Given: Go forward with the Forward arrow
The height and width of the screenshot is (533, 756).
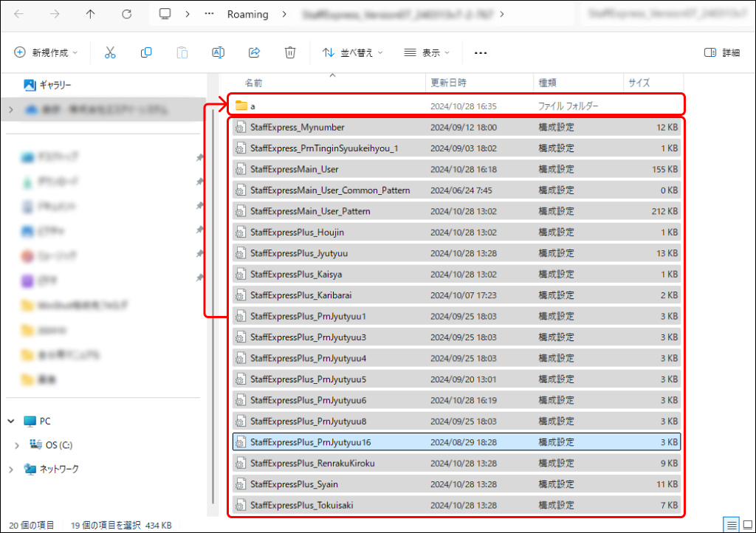Looking at the screenshot, I should (x=55, y=14).
